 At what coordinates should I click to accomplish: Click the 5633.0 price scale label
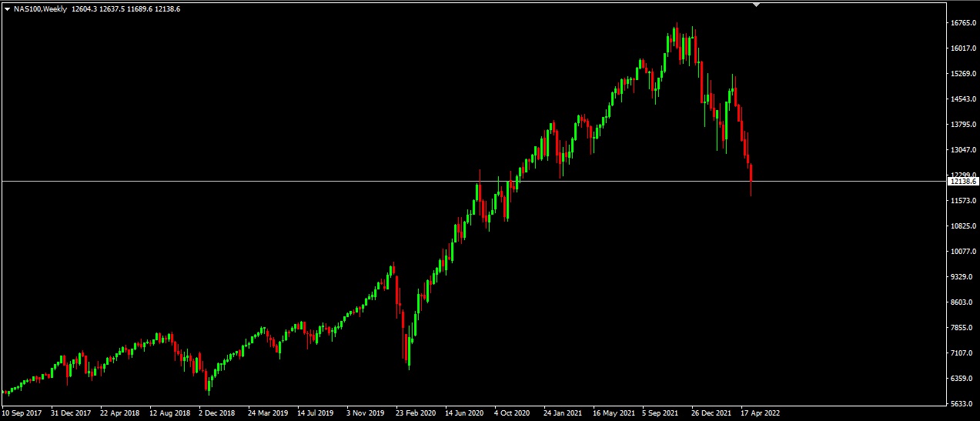click(963, 404)
